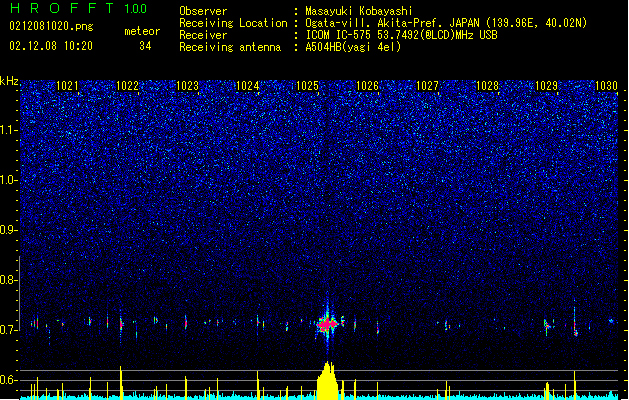Click the 1023 time axis marker
Image resolution: width=629 pixels, height=400 pixels.
click(x=187, y=86)
